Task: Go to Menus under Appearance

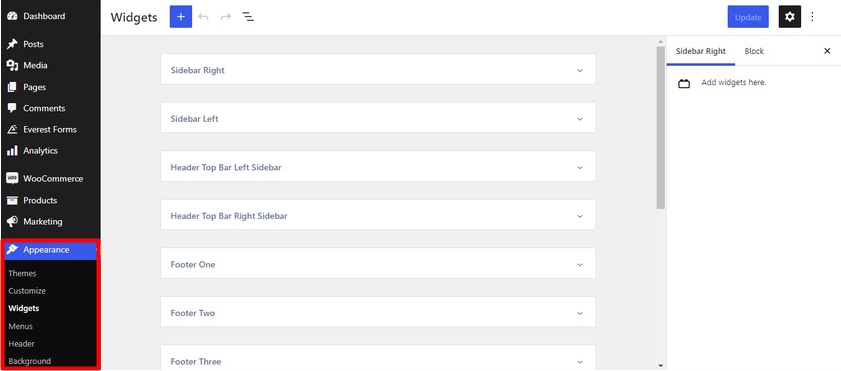Action: 20,326
